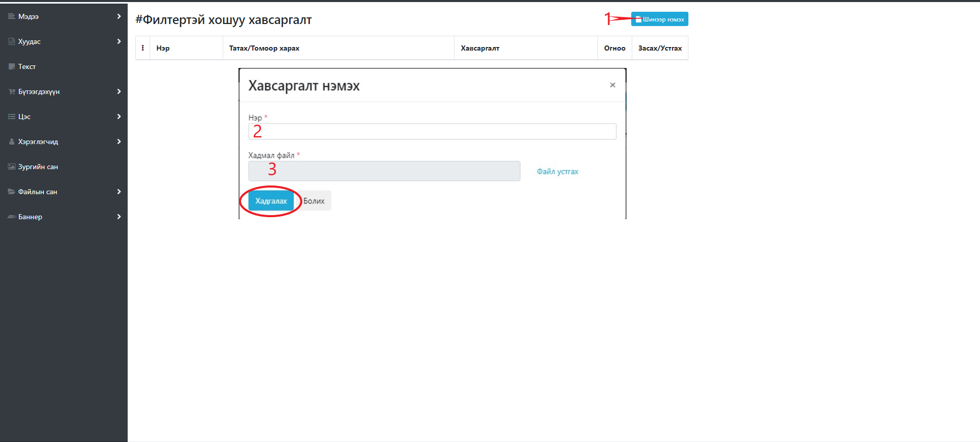Click the image icon beside Зургийн сан

[11, 167]
